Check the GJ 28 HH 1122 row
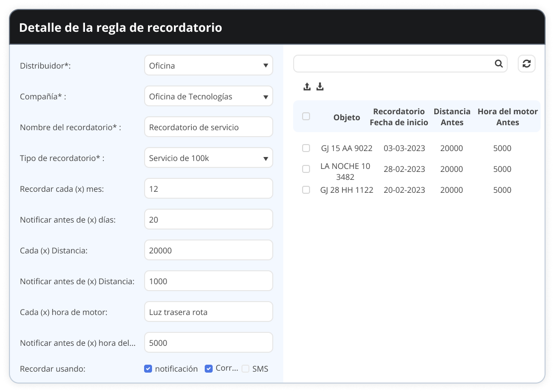The image size is (554, 392). coord(306,190)
